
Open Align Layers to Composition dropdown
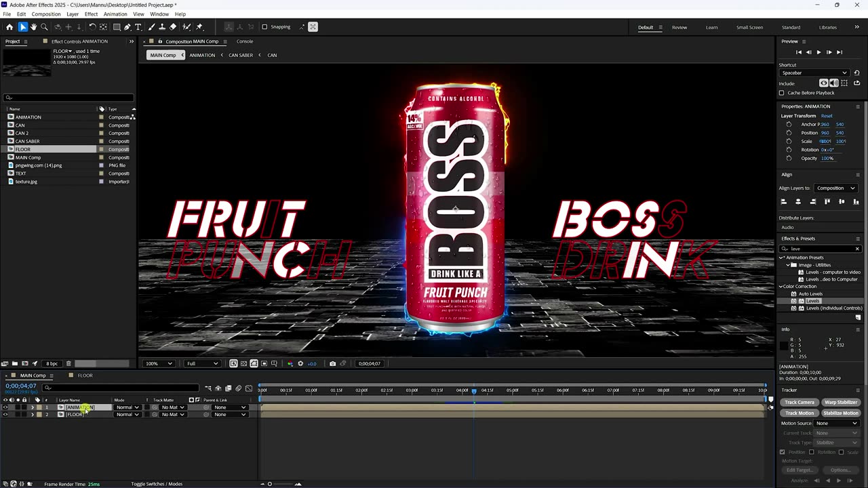(x=835, y=188)
